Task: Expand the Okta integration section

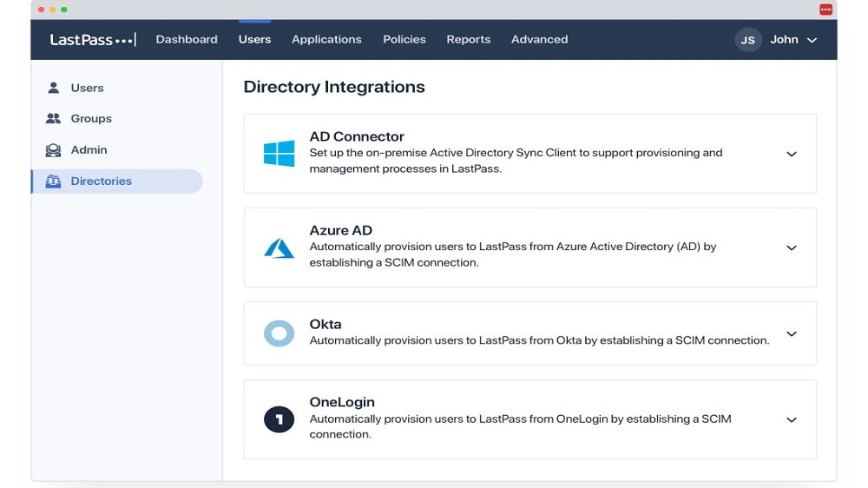Action: [792, 334]
